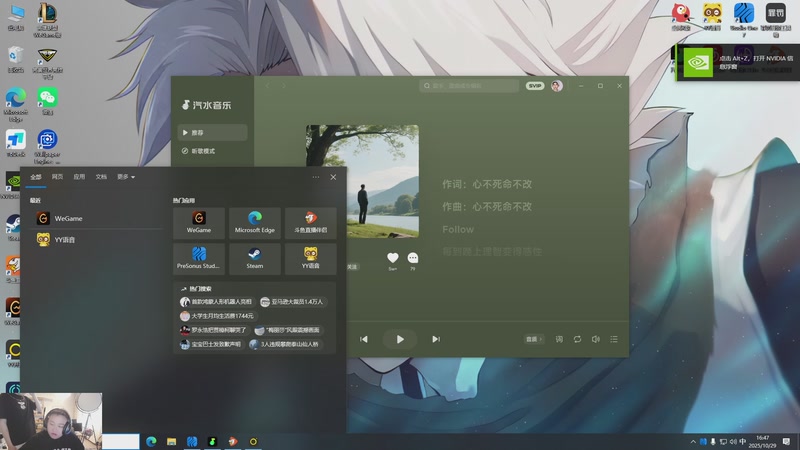Select 推荐 in the music sidebar
Image resolution: width=800 pixels, height=450 pixels.
(x=212, y=133)
